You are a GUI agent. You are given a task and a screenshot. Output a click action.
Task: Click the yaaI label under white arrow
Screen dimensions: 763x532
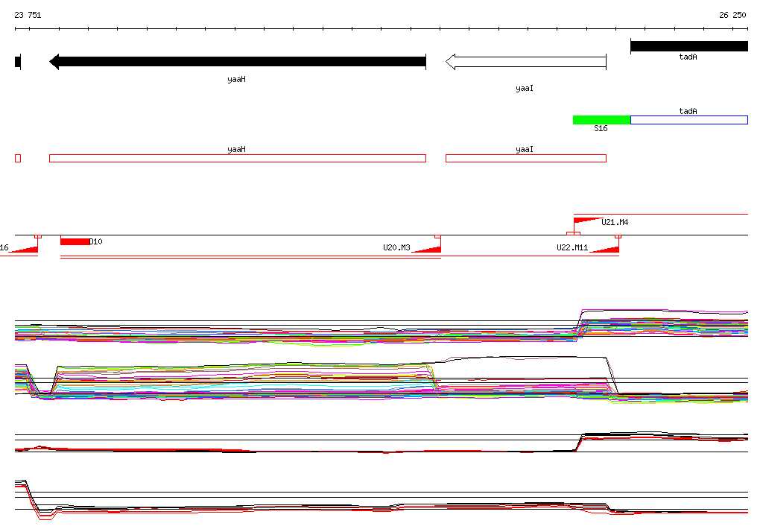(x=525, y=88)
